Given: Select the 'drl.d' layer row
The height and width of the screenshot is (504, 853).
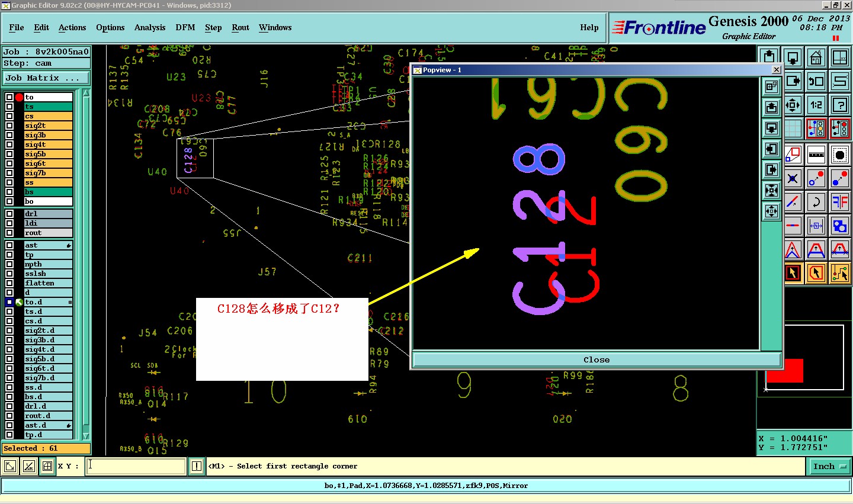Looking at the screenshot, I should click(48, 406).
